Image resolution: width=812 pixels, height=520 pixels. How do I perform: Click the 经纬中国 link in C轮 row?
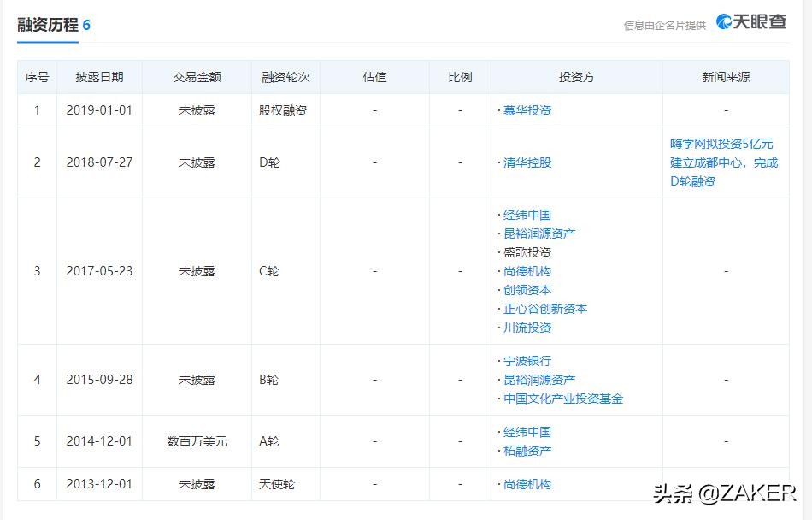526,214
